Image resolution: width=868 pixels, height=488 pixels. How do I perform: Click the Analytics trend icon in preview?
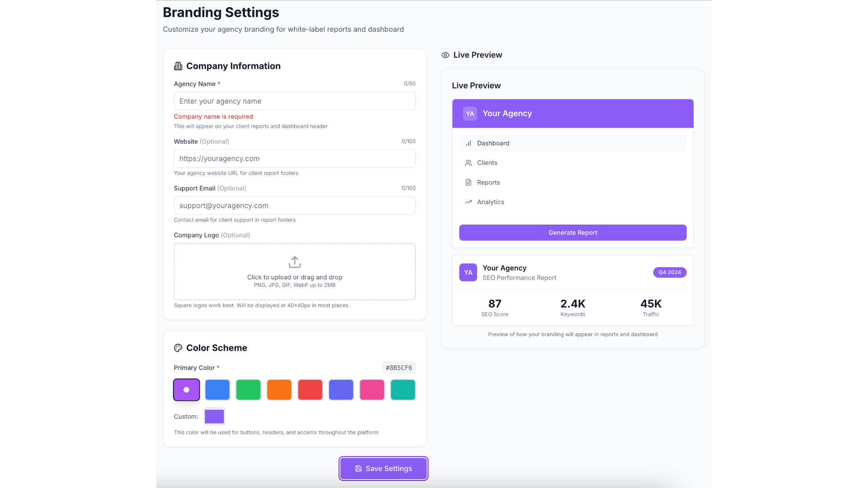468,202
